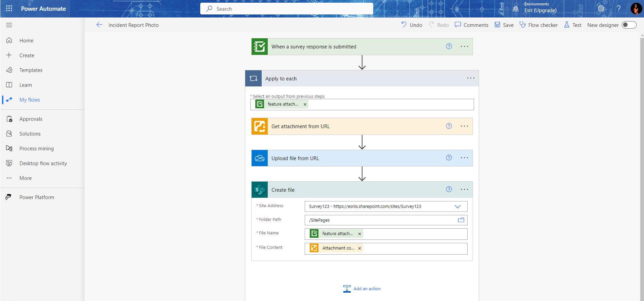Open help for Get attachment from URL
Screen dimensions: 644x301
click(x=449, y=126)
